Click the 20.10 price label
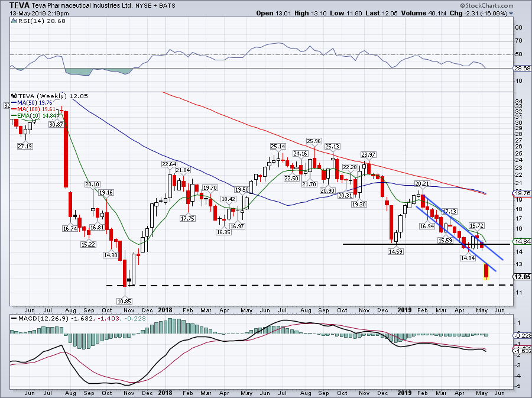The height and width of the screenshot is (398, 532). [92, 185]
